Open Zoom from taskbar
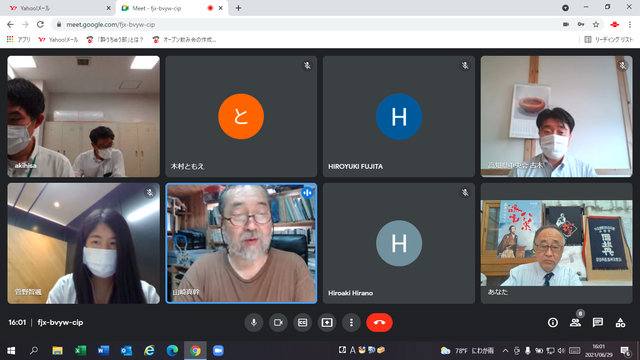The height and width of the screenshot is (360, 640). (x=218, y=351)
